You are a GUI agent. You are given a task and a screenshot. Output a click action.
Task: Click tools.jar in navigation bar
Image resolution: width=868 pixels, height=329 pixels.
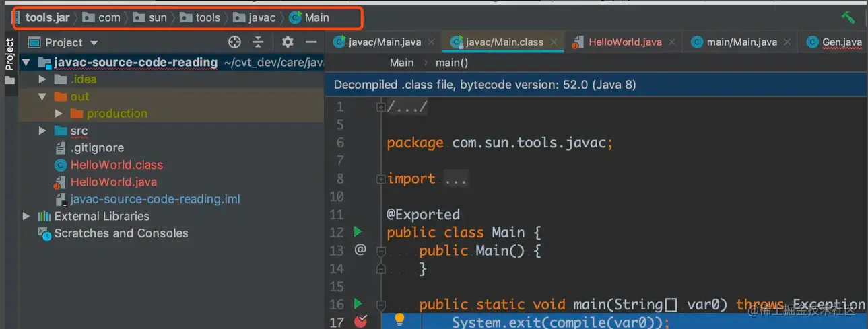click(x=47, y=17)
